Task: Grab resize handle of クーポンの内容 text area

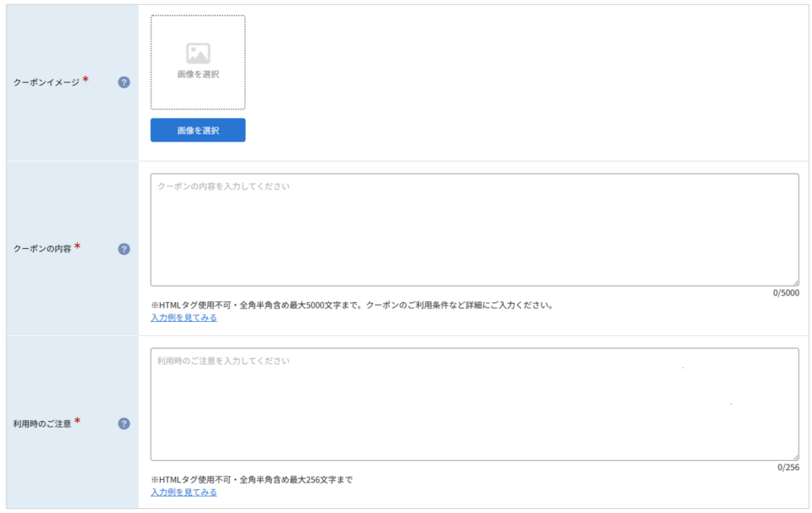Action: [x=795, y=282]
